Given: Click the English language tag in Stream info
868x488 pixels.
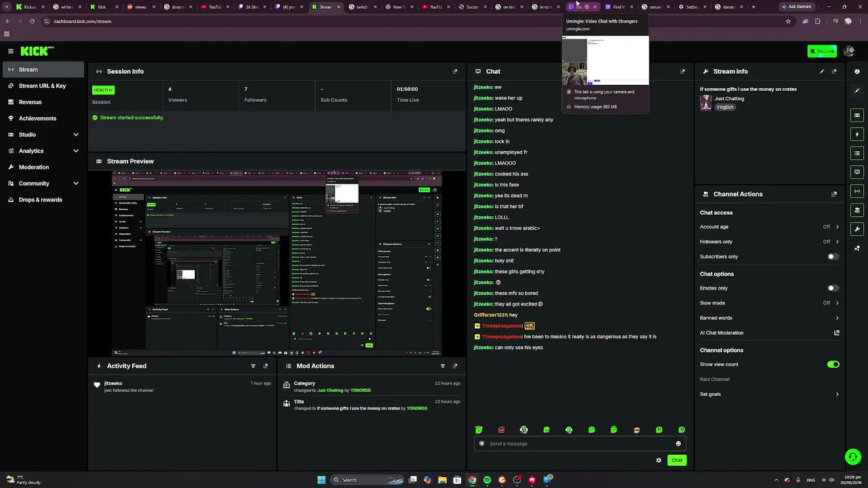Looking at the screenshot, I should [725, 107].
